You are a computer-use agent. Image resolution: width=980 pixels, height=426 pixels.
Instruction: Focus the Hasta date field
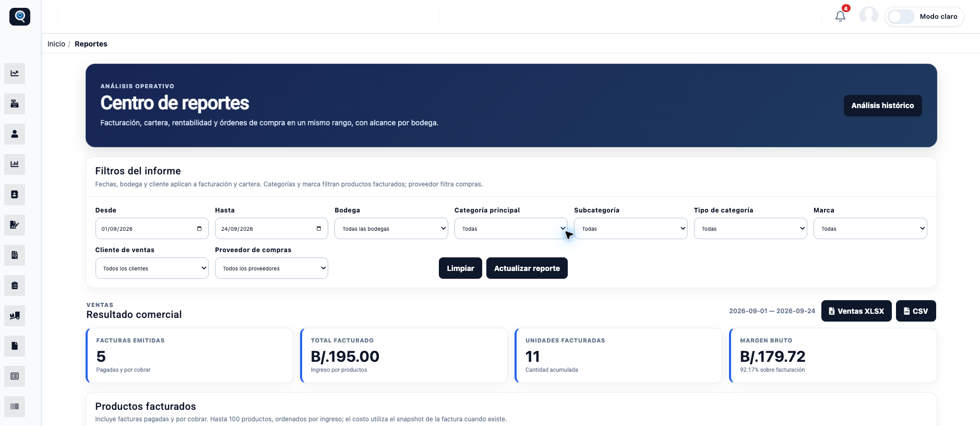coord(271,229)
